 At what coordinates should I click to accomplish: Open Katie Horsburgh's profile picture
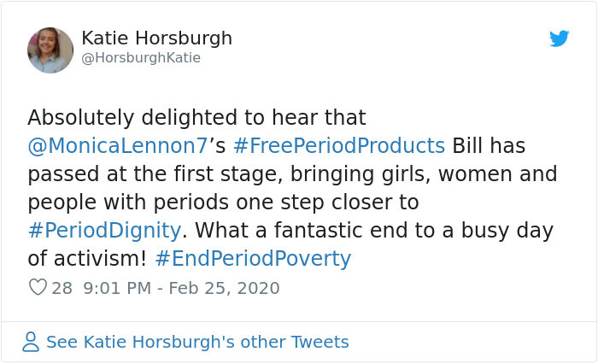(x=50, y=50)
